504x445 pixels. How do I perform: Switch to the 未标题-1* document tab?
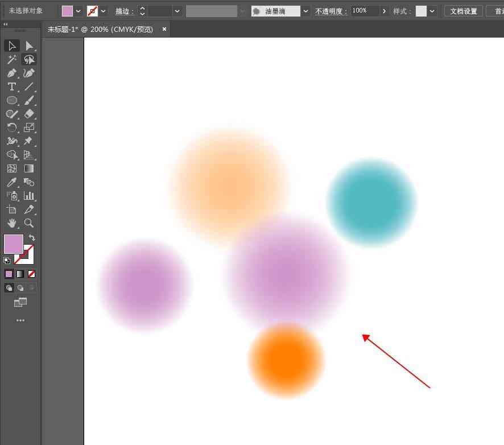pos(100,29)
